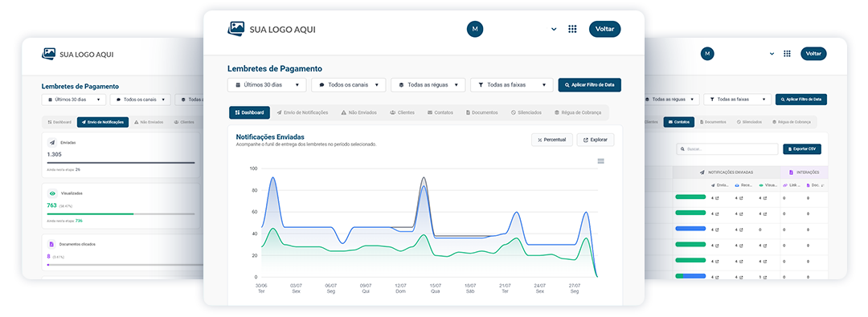Viewport: 868px width, 317px height.
Task: Open Últimos 30 dias dropdown in left window
Action: 74,100
